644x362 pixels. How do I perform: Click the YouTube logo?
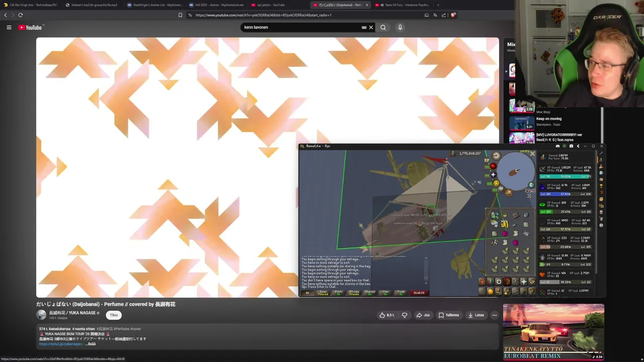(31, 27)
